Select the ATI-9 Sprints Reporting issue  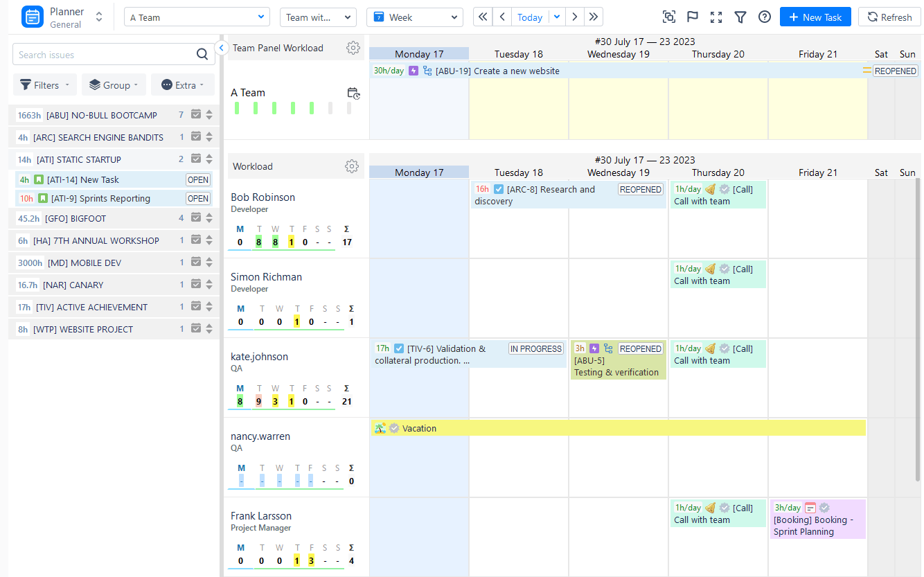click(114, 198)
